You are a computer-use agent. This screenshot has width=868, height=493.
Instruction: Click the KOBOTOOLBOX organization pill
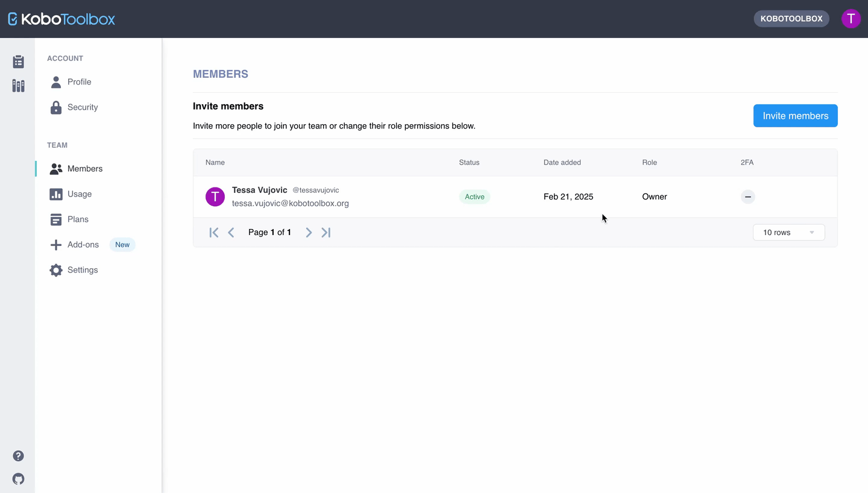791,19
